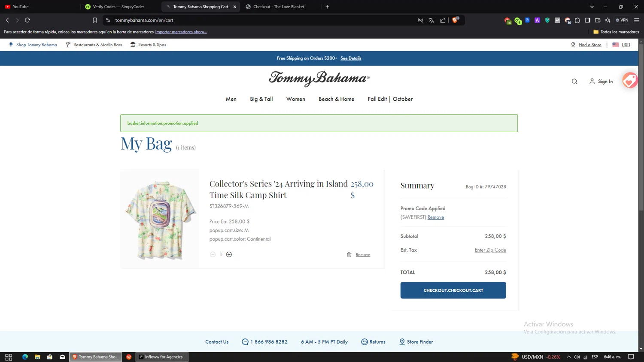Go forward in browser history
This screenshot has width=644, height=362.
tap(17, 20)
